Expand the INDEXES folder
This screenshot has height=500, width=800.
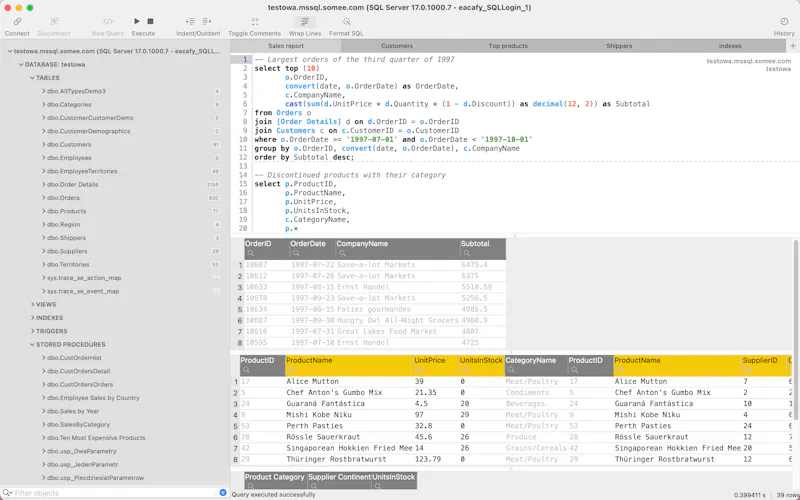pyautogui.click(x=33, y=318)
